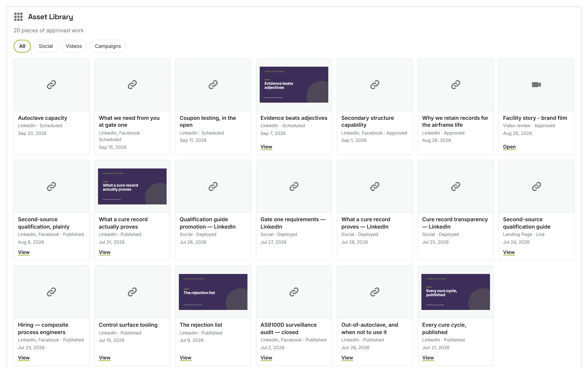
Task: Click the link icon on Second-source qualification, plainly
Action: (51, 186)
